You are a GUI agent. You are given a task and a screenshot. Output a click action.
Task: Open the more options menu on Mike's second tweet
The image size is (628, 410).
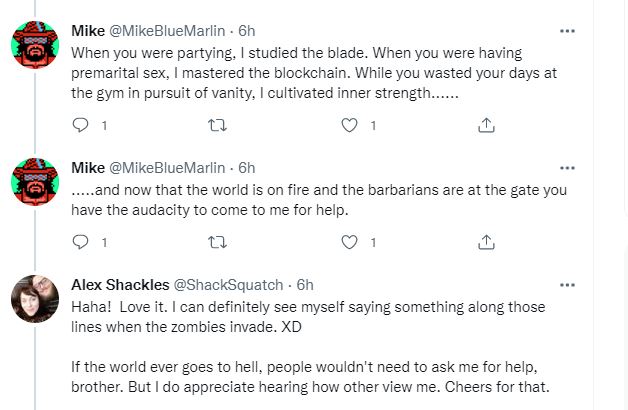click(x=567, y=168)
